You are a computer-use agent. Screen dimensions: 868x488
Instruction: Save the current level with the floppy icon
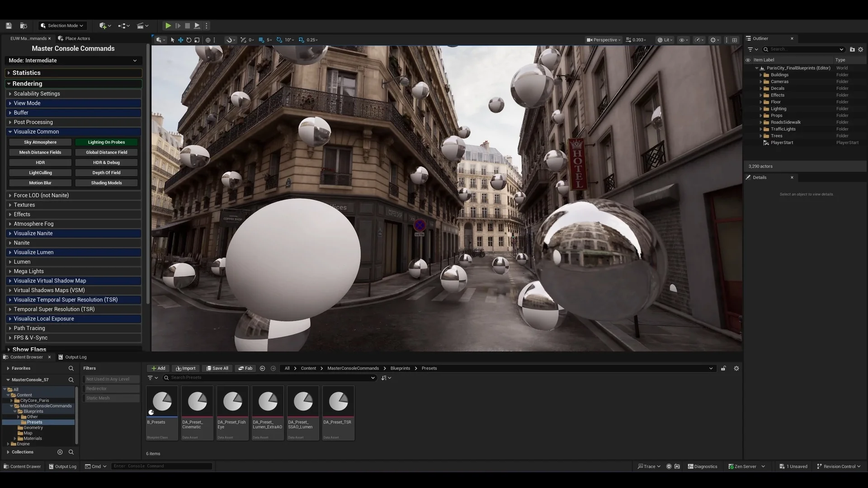tap(9, 26)
